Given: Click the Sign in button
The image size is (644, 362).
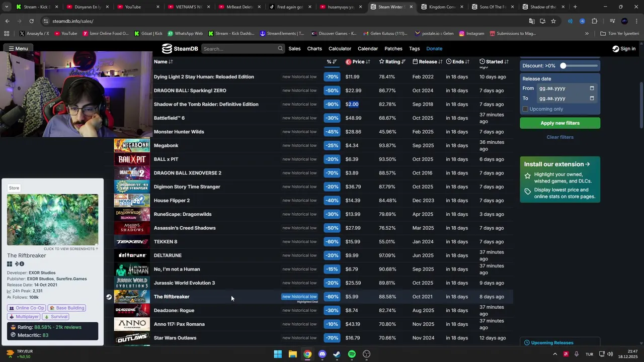Looking at the screenshot, I should (x=624, y=49).
